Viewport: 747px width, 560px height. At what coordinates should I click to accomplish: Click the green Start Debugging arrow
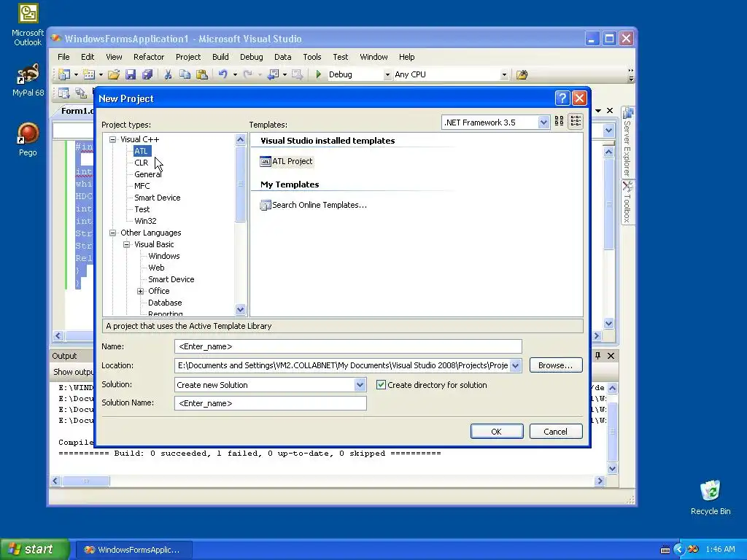click(x=319, y=74)
